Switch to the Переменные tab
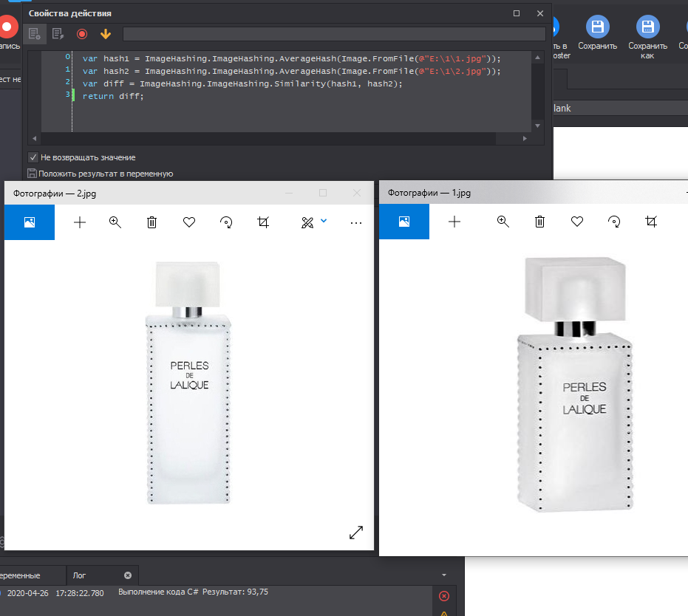This screenshot has width=688, height=616. click(x=20, y=575)
